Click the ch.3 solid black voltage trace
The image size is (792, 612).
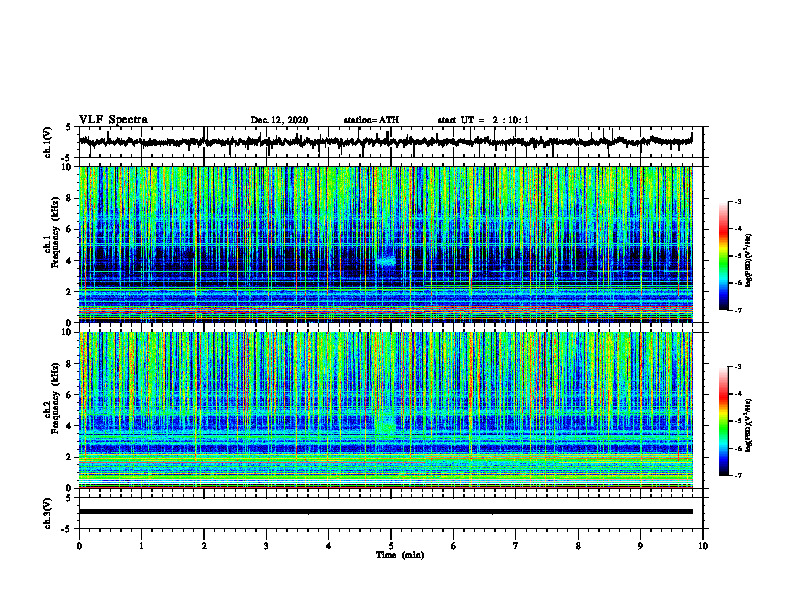pos(386,512)
